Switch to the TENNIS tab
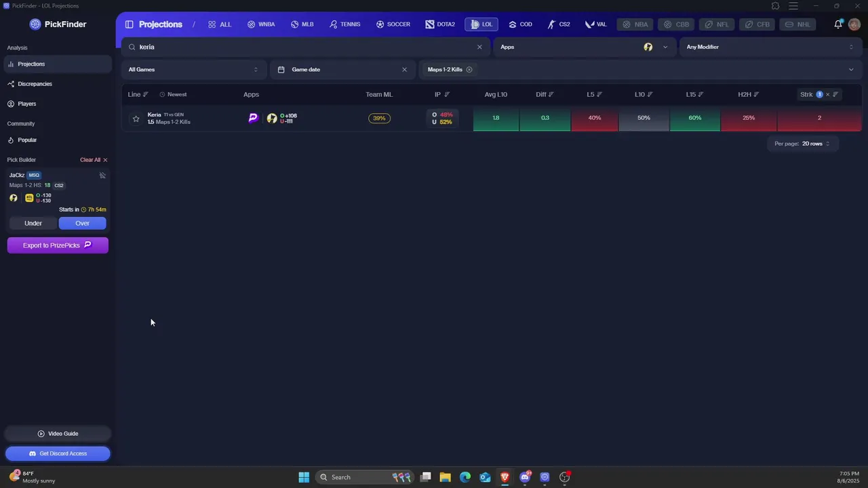This screenshot has width=868, height=488. (x=345, y=24)
